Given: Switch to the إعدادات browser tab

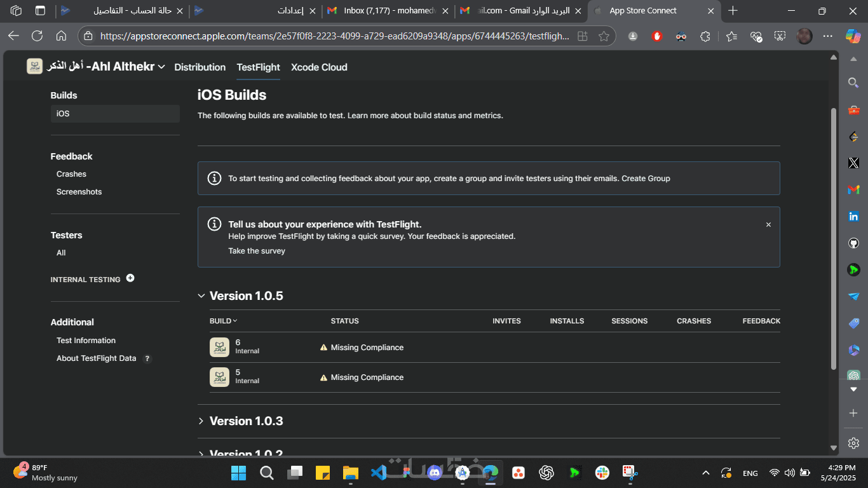Looking at the screenshot, I should pyautogui.click(x=255, y=11).
